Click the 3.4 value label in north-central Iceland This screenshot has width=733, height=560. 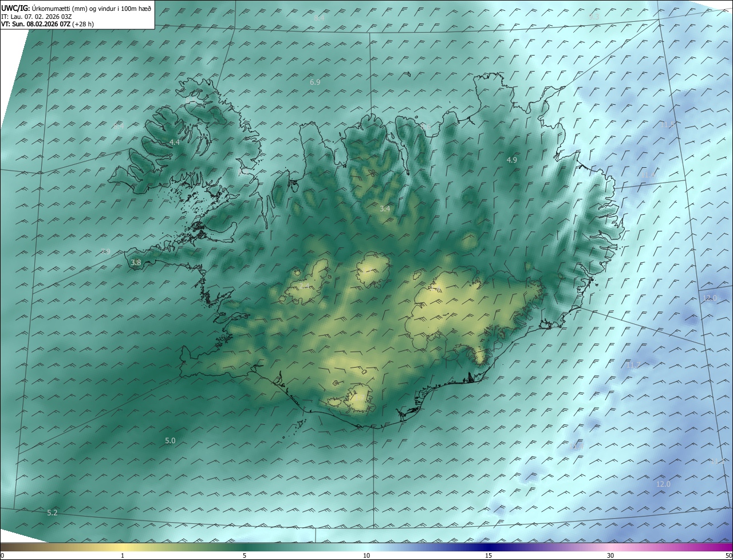(x=385, y=209)
